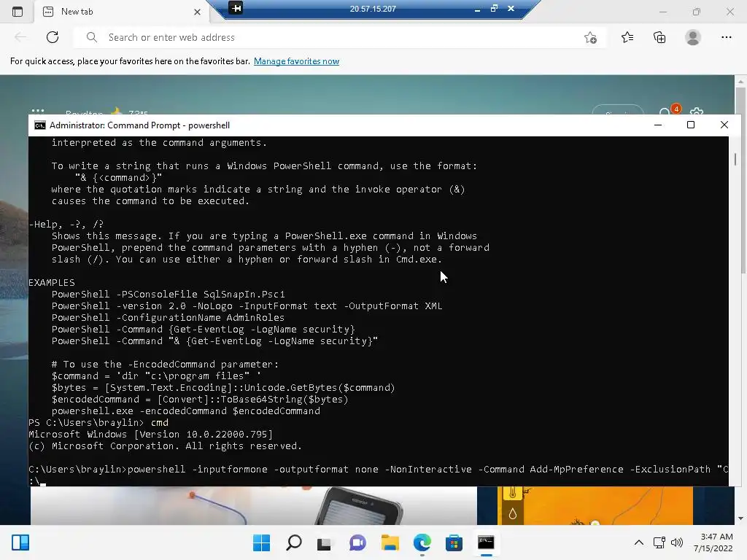Add this page to favorites star icon
This screenshot has height=560, width=747.
pos(590,37)
